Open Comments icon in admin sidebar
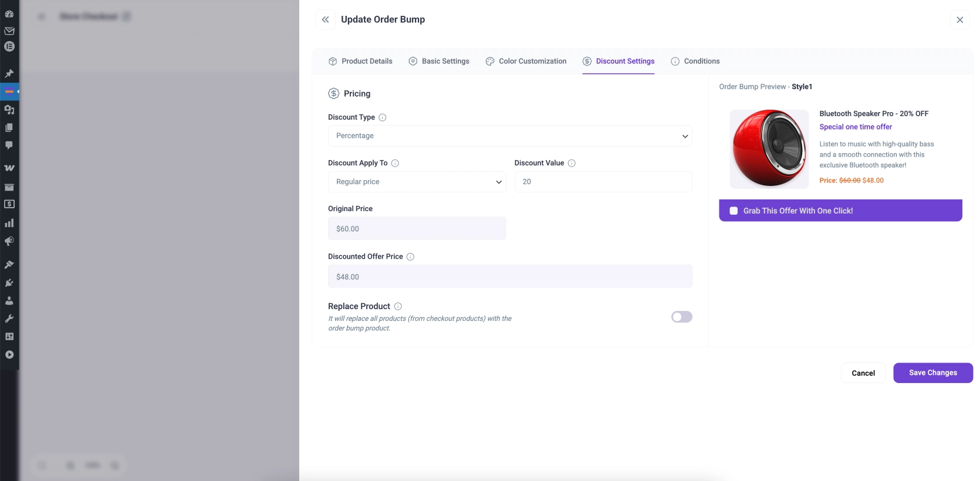The width and height of the screenshot is (980, 481). (9, 145)
